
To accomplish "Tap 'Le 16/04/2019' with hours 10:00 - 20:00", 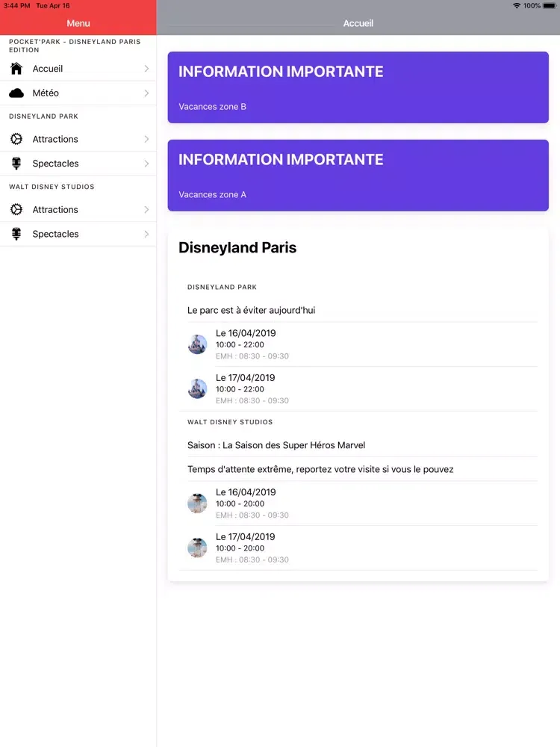I will (358, 503).
